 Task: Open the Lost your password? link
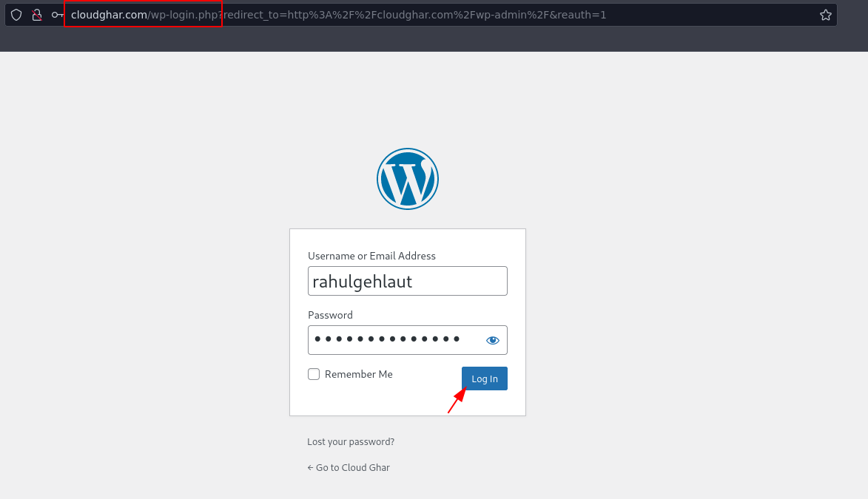click(x=351, y=441)
